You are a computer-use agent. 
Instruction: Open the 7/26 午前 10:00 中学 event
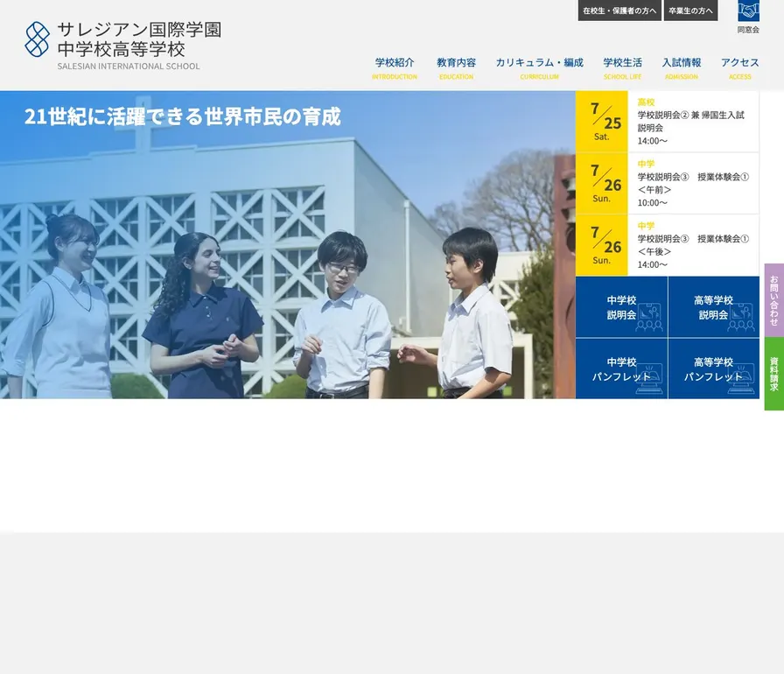pos(667,184)
